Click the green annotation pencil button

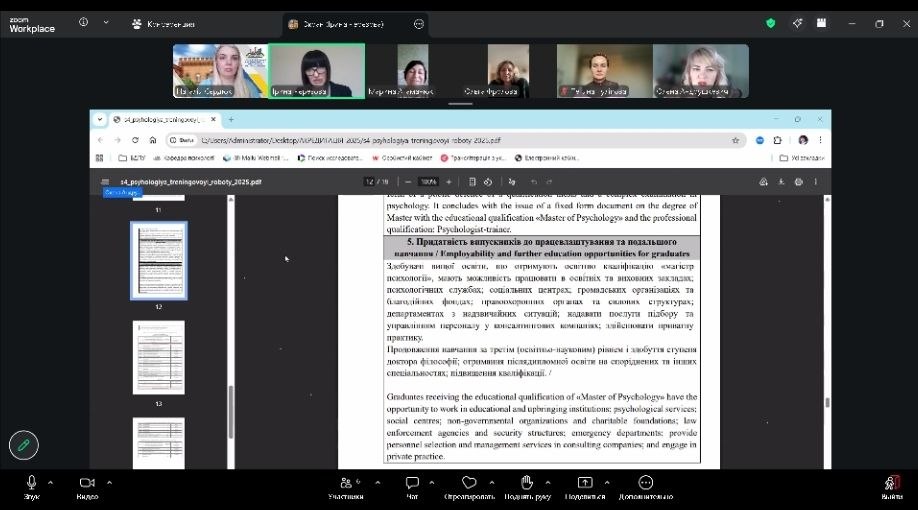[24, 444]
